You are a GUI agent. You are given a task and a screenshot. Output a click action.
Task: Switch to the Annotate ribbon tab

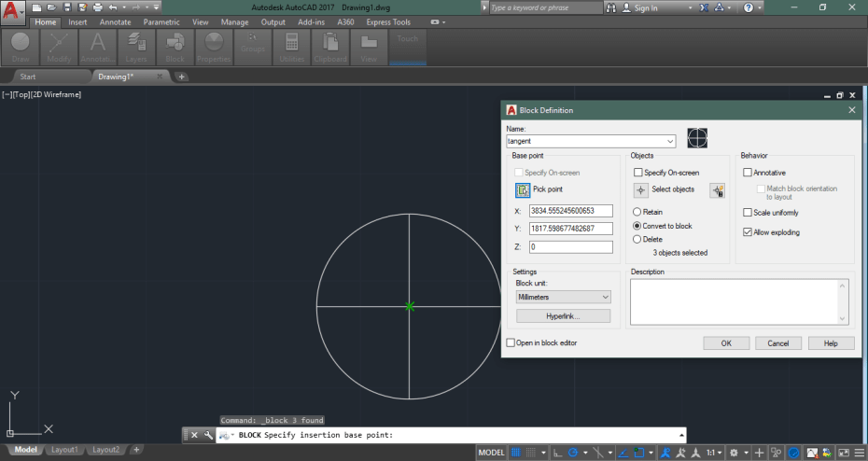tap(116, 21)
